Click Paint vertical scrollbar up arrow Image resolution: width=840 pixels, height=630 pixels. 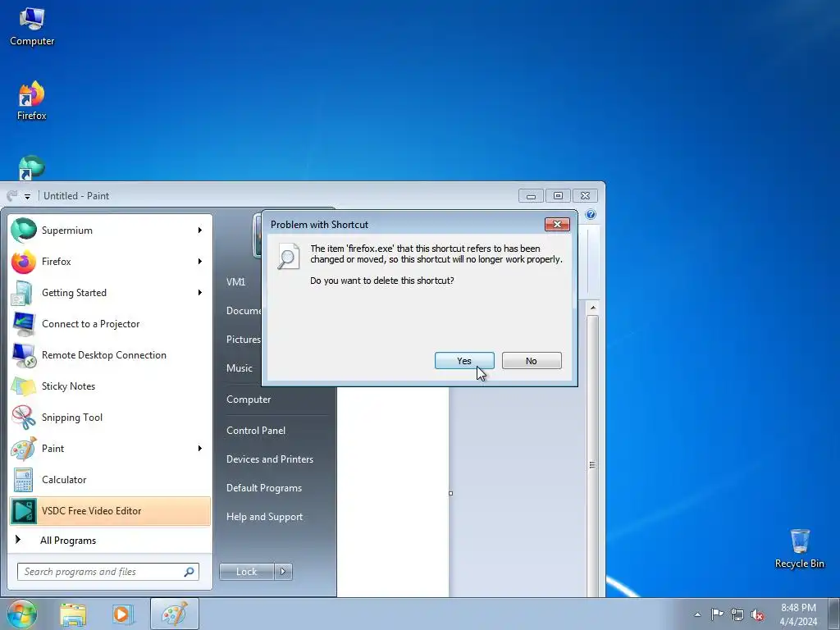pyautogui.click(x=592, y=308)
